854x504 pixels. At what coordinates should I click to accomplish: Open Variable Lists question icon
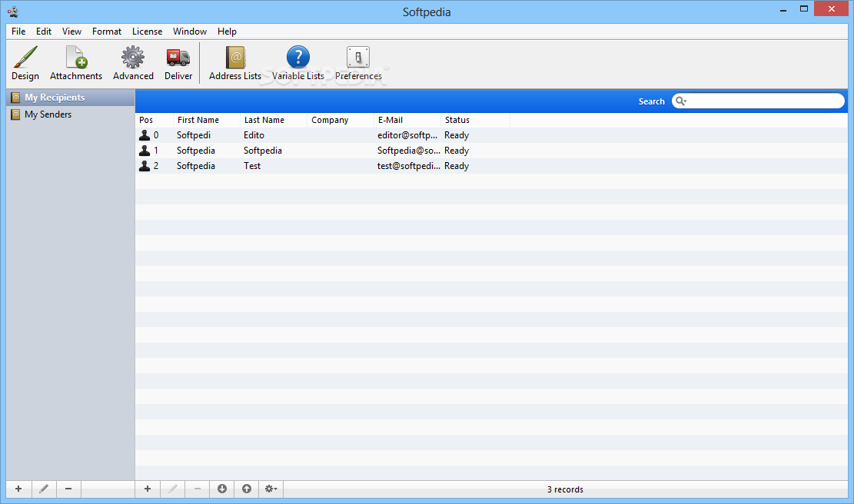tap(298, 63)
